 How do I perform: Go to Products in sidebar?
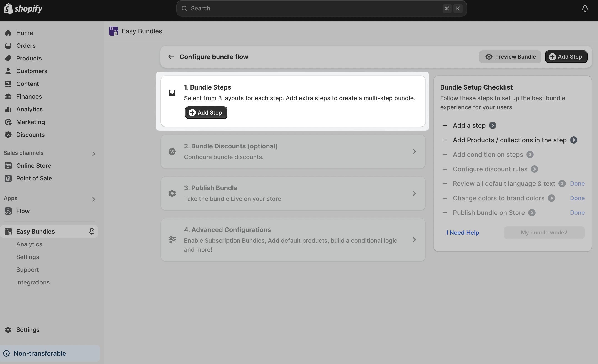pyautogui.click(x=29, y=58)
